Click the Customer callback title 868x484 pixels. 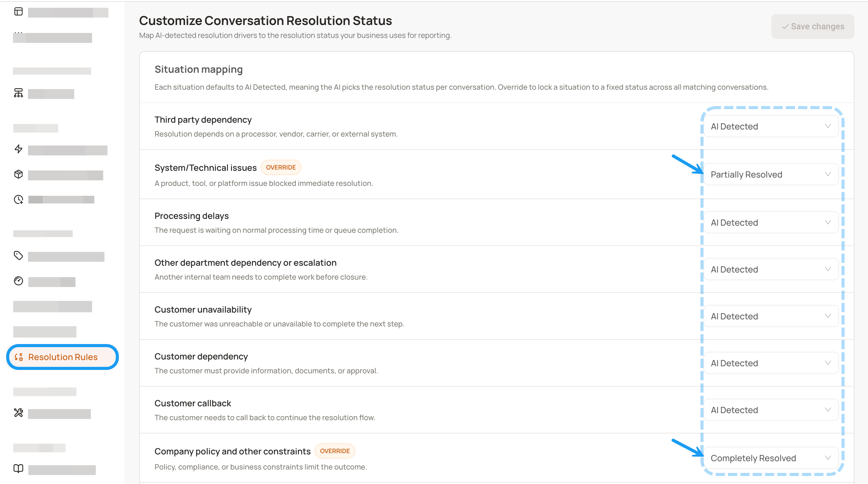pyautogui.click(x=193, y=404)
